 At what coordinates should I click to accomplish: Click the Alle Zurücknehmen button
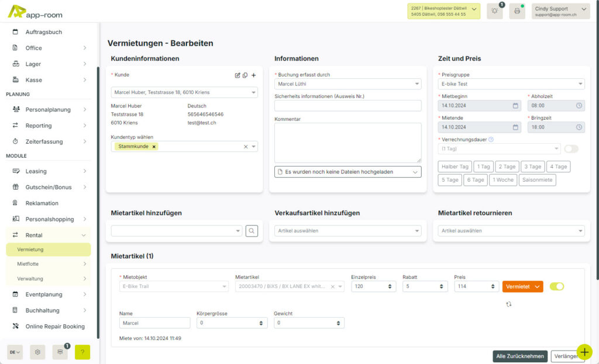(519, 356)
